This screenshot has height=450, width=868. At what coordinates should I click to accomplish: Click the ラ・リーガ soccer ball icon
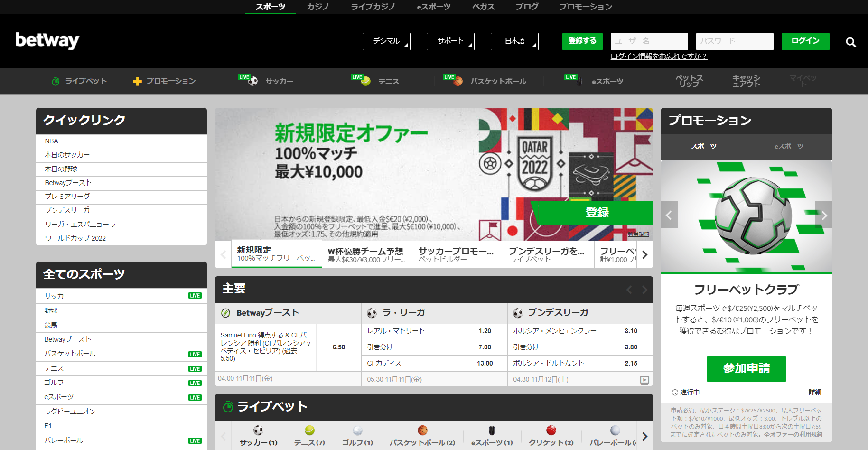point(372,313)
